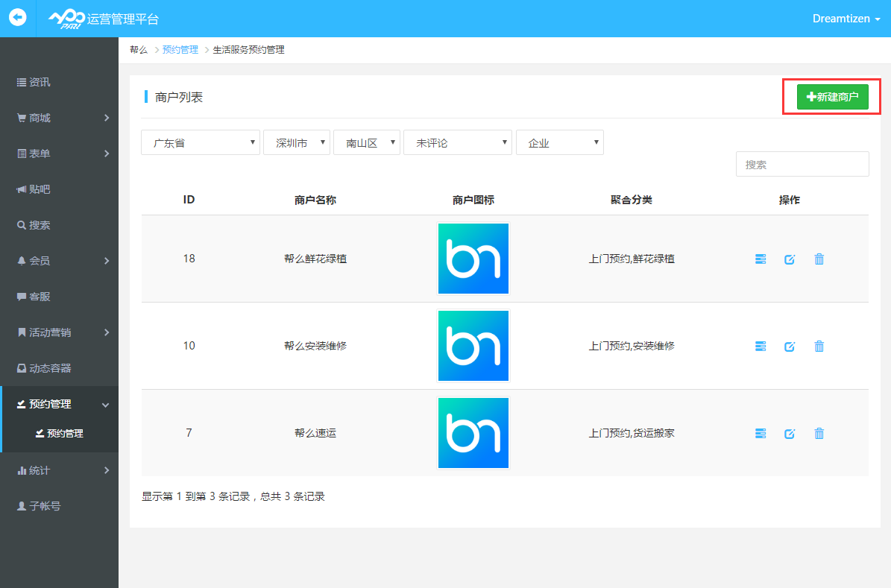Open the Dreamtizen user menu

coord(846,19)
